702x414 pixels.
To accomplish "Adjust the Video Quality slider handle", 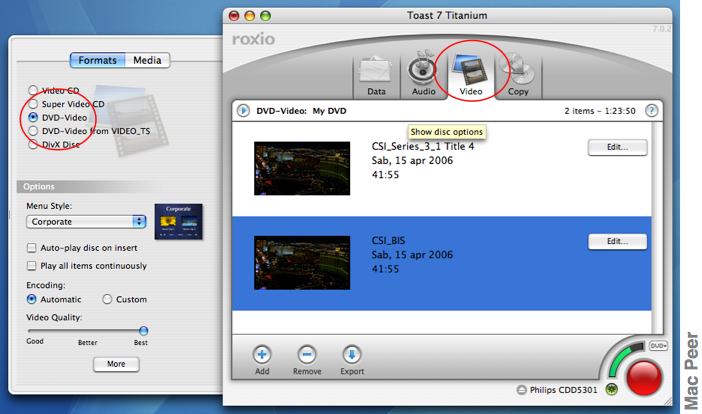I will [x=143, y=331].
